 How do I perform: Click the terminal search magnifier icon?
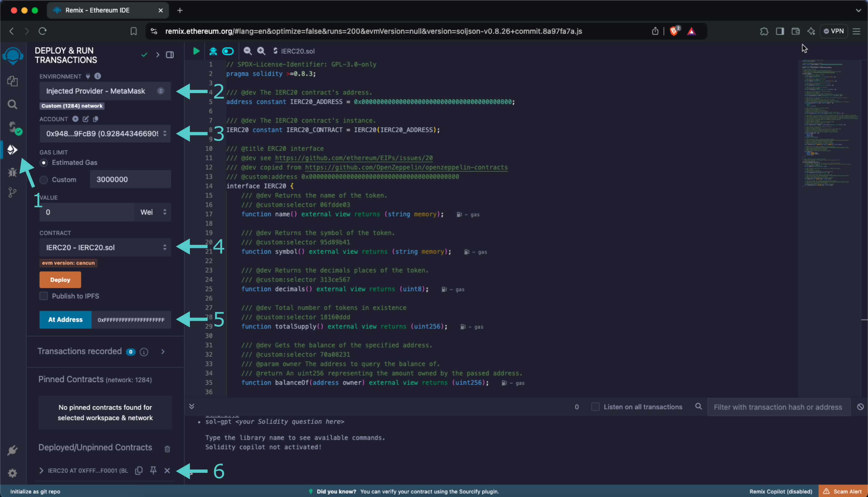[x=698, y=406]
